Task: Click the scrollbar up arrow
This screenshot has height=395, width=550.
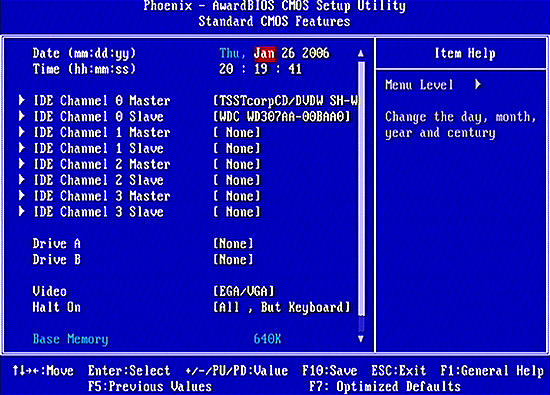Action: (x=361, y=54)
